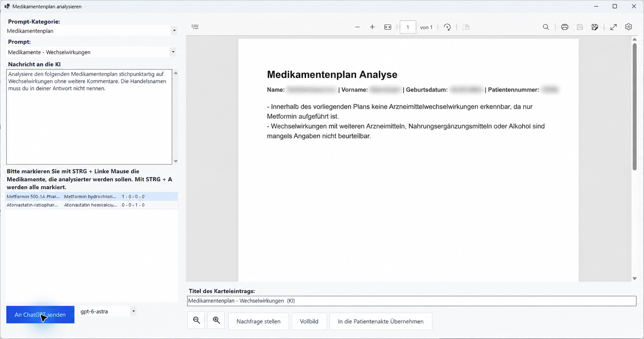This screenshot has height=339, width=644.
Task: Click the zoom-in magnifier button below preview
Action: (216, 320)
